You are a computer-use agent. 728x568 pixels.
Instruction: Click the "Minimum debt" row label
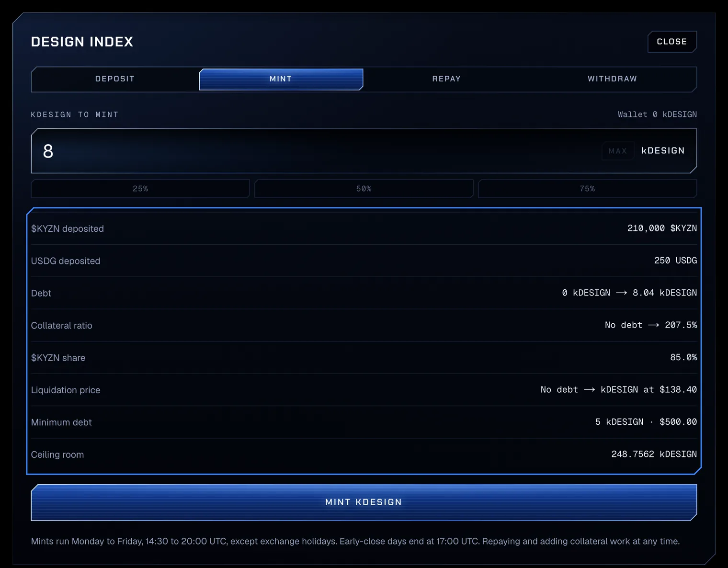(x=61, y=422)
